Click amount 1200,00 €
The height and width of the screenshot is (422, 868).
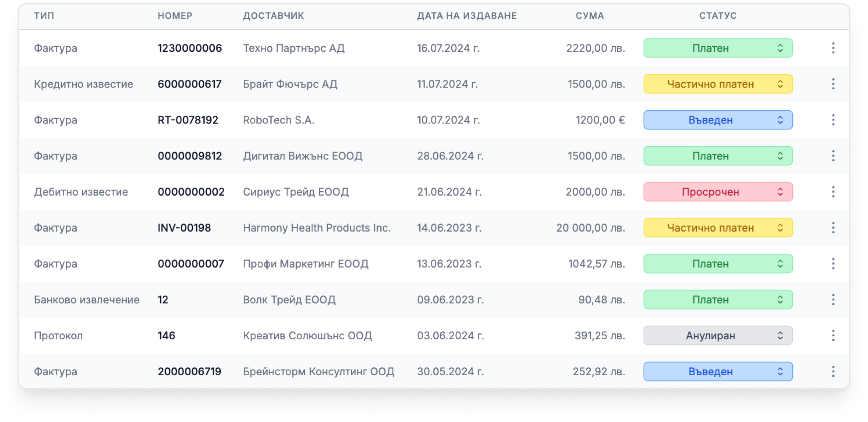[x=600, y=120]
